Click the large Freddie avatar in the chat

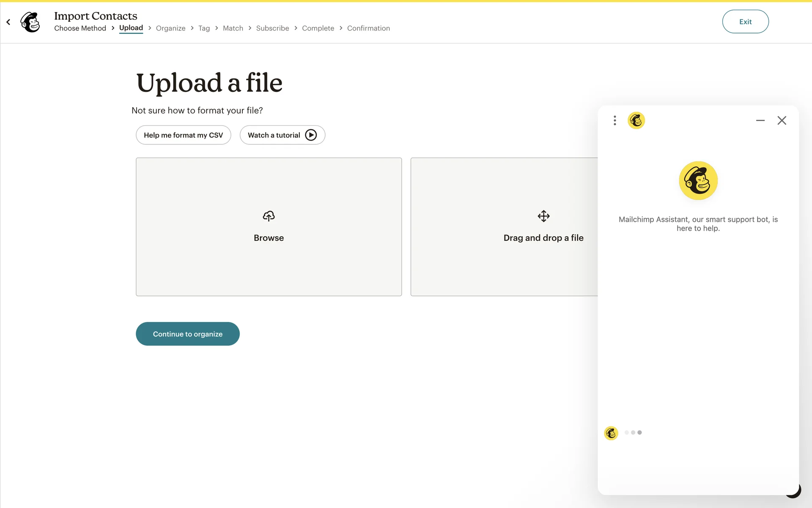(698, 181)
